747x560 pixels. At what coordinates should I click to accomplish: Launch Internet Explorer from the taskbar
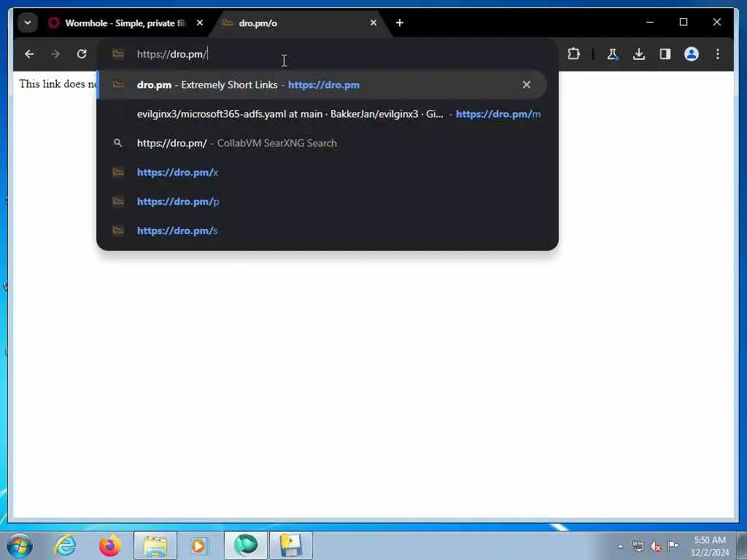coord(65,545)
